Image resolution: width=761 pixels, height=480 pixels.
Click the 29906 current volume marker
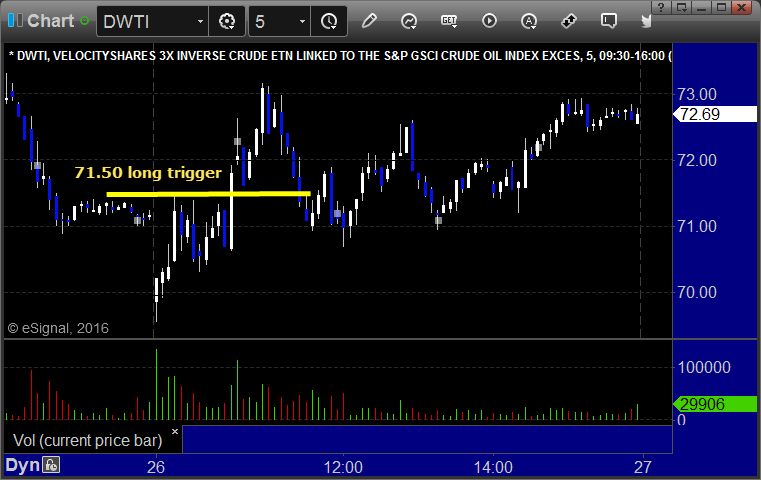point(715,404)
